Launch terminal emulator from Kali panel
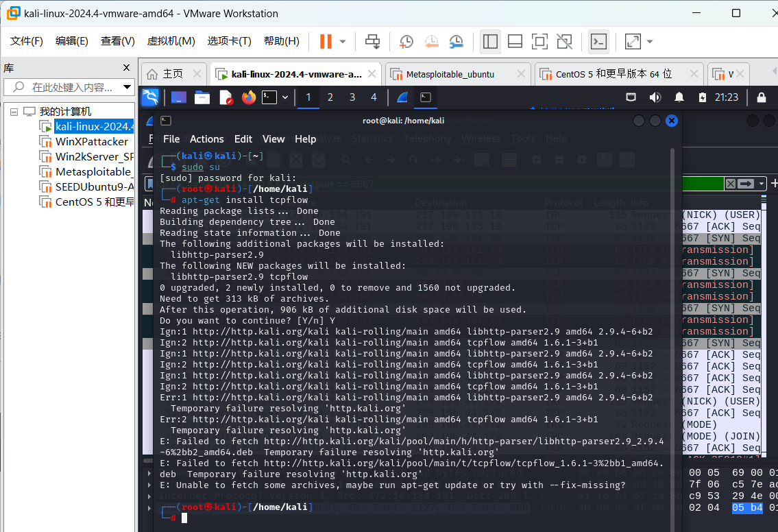Image resolution: width=778 pixels, height=532 pixels. [x=269, y=97]
